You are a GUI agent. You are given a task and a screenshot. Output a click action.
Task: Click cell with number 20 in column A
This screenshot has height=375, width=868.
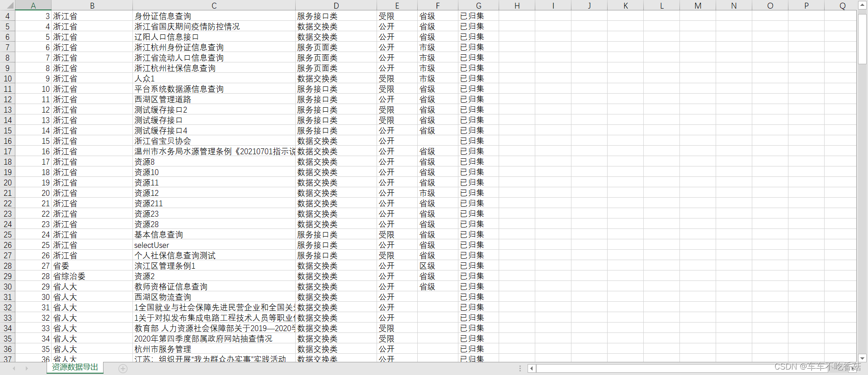[33, 193]
